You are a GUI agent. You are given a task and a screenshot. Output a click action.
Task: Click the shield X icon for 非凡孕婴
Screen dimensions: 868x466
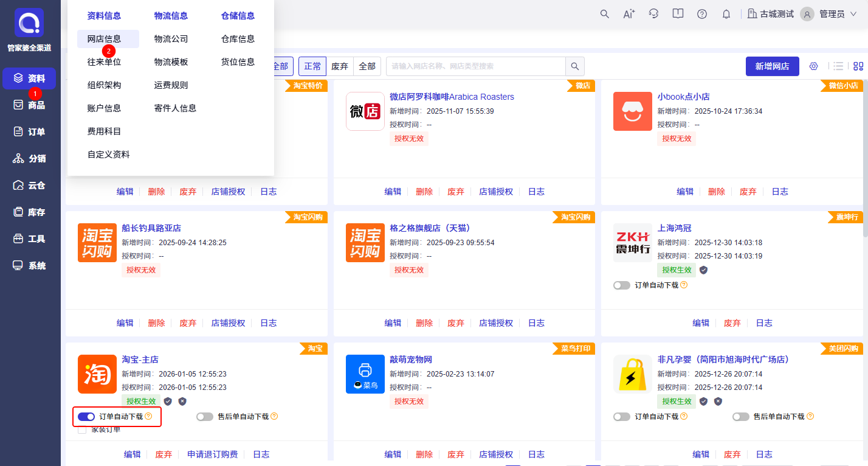click(718, 401)
